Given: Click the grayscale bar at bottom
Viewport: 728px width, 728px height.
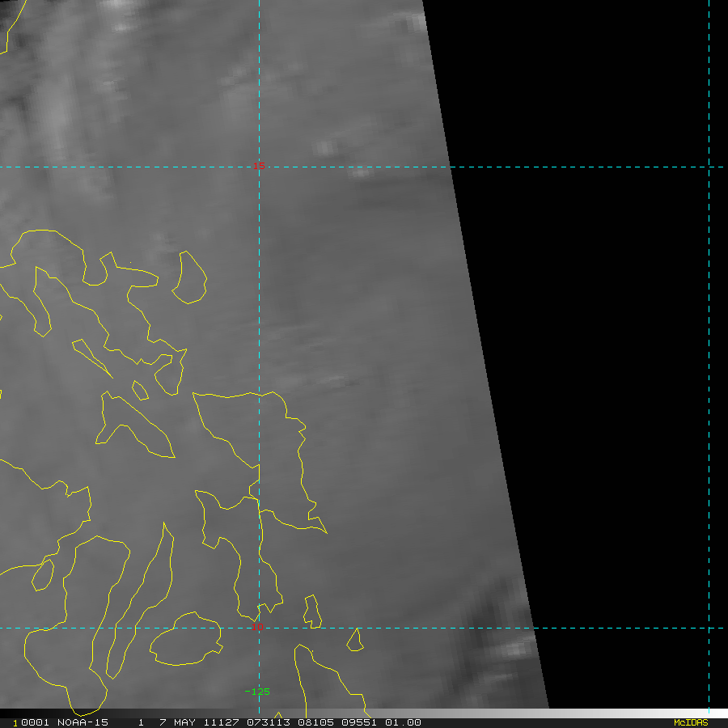Looking at the screenshot, I should point(550,713).
